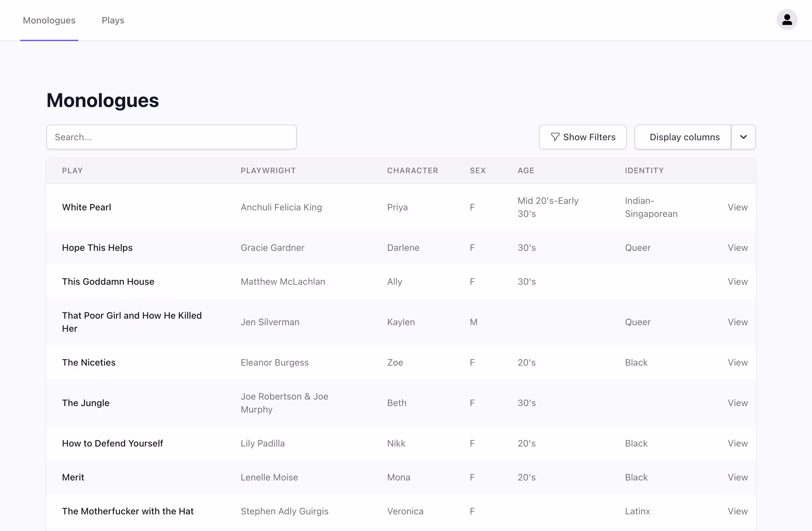View the Hope This Helps monologue
The image size is (812, 531).
(737, 248)
